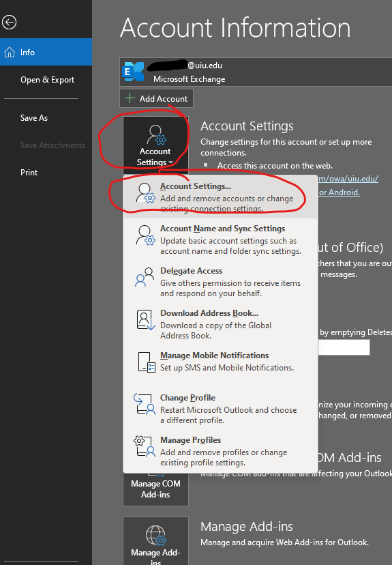Click the Download Address Book icon
The width and height of the screenshot is (392, 565).
145,319
